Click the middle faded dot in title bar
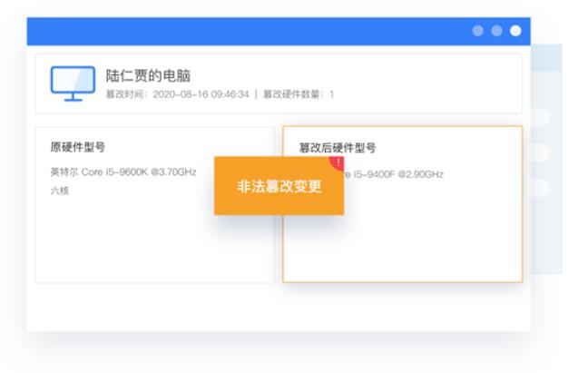The width and height of the screenshot is (588, 373). click(x=496, y=31)
